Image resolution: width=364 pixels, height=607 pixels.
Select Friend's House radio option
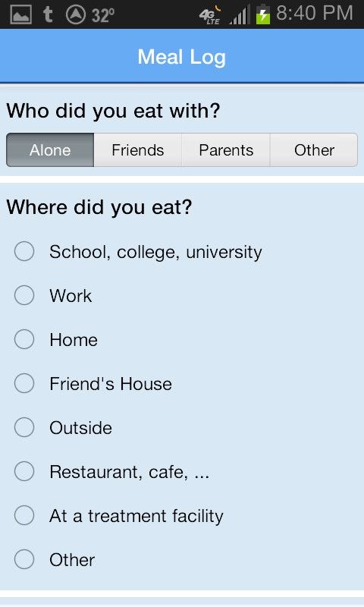click(182, 384)
